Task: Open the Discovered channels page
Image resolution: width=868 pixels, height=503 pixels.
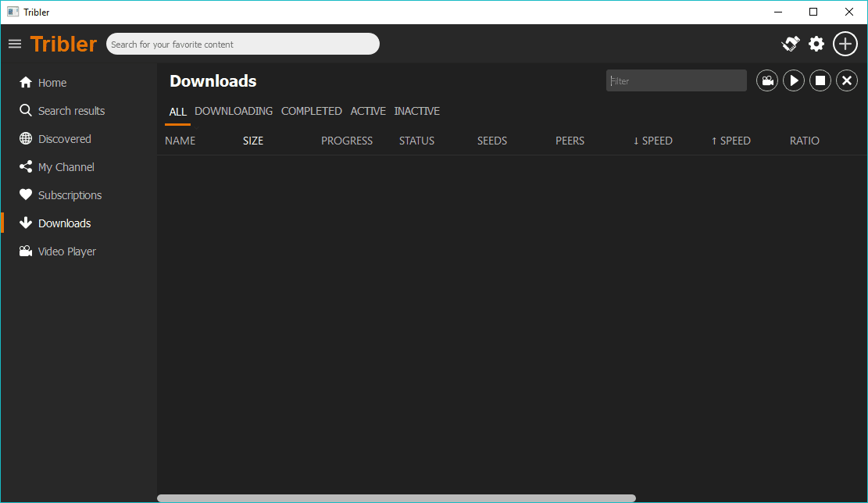Action: point(64,139)
